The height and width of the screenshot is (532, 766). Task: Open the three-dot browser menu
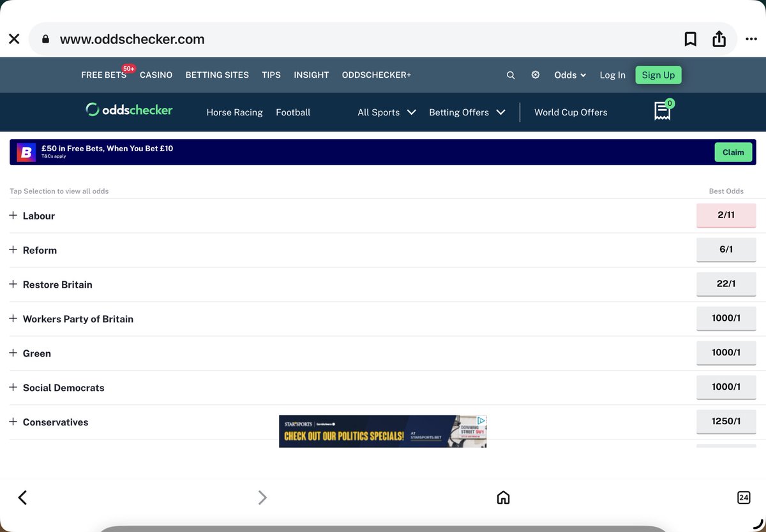click(751, 39)
